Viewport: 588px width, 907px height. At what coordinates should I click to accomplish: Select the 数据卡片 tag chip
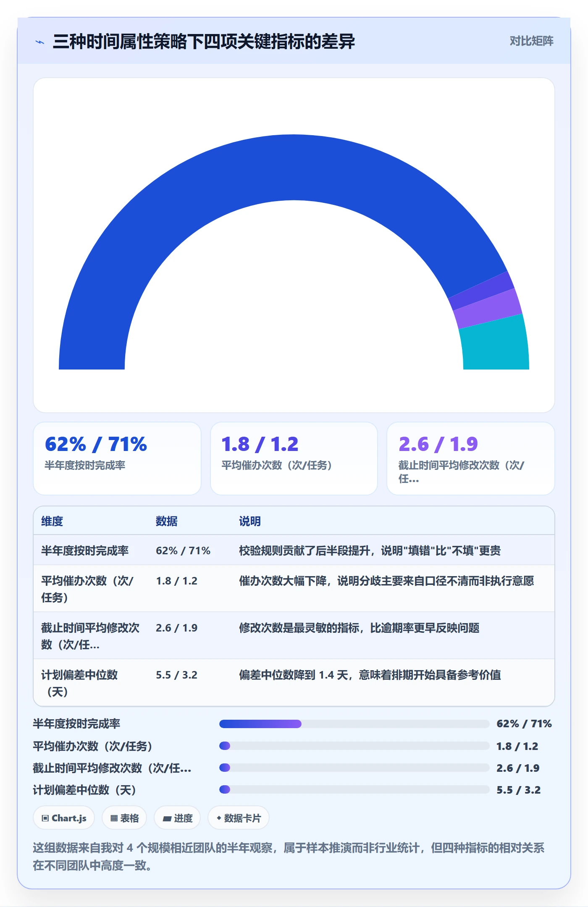click(x=239, y=818)
